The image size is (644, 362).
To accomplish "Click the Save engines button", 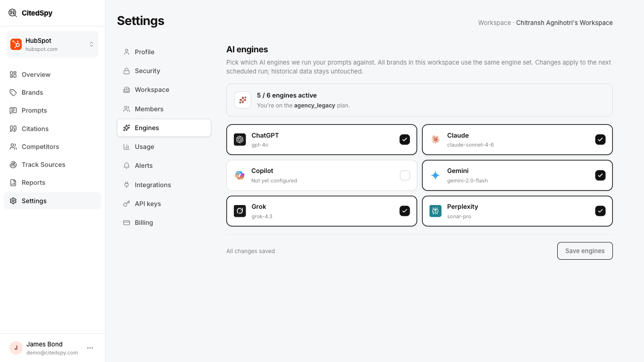I will pos(585,251).
